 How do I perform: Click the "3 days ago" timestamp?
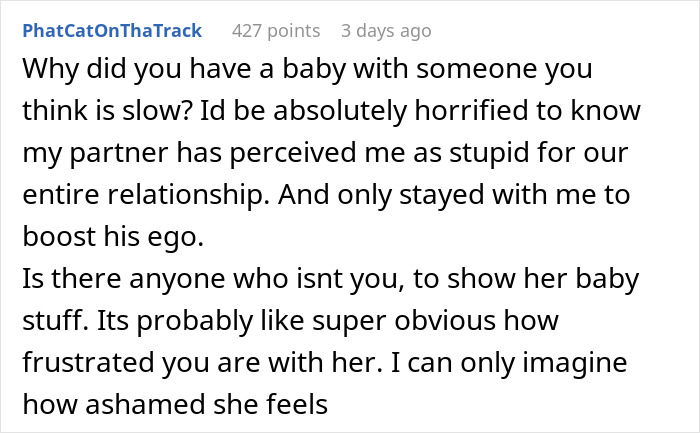pyautogui.click(x=386, y=31)
